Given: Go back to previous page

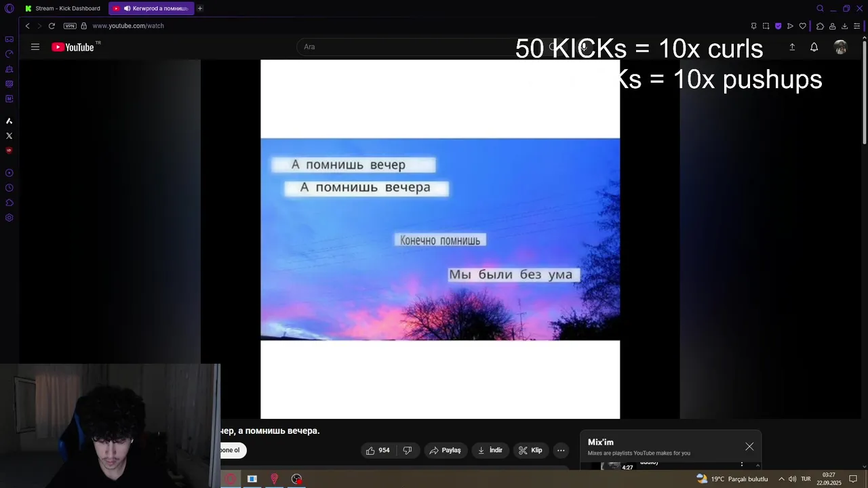Looking at the screenshot, I should [x=27, y=26].
